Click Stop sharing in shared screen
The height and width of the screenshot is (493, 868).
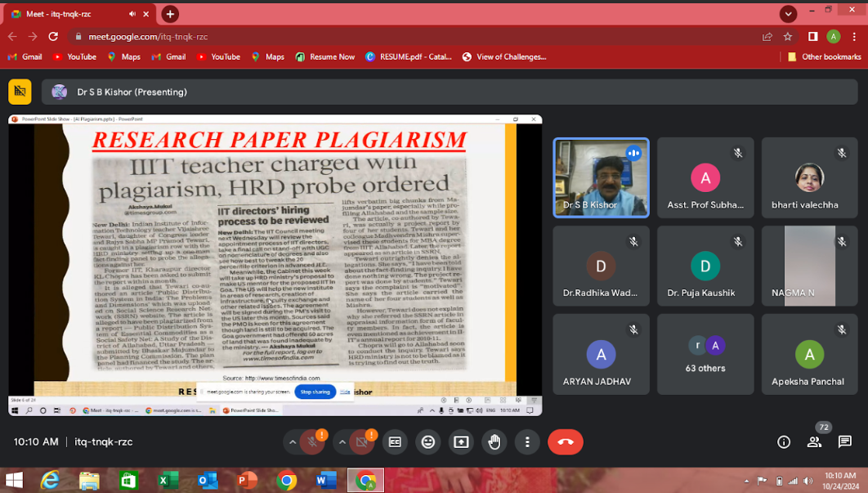[315, 392]
